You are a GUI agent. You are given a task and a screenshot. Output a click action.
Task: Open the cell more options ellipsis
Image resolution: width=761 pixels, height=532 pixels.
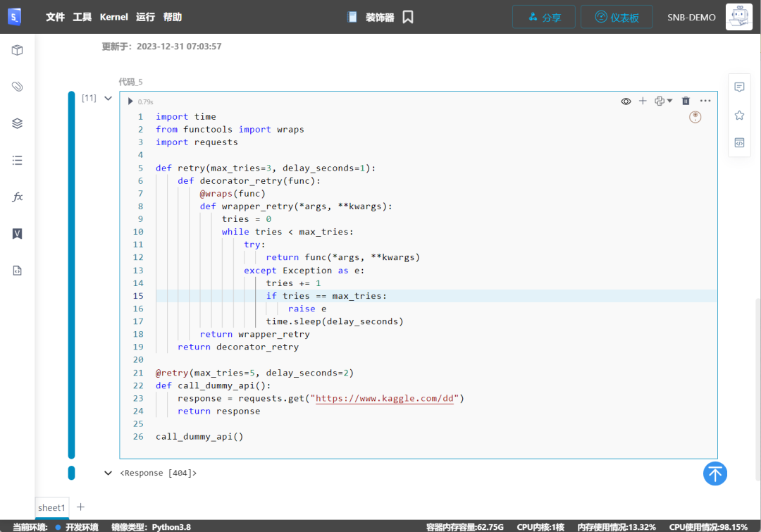point(705,101)
